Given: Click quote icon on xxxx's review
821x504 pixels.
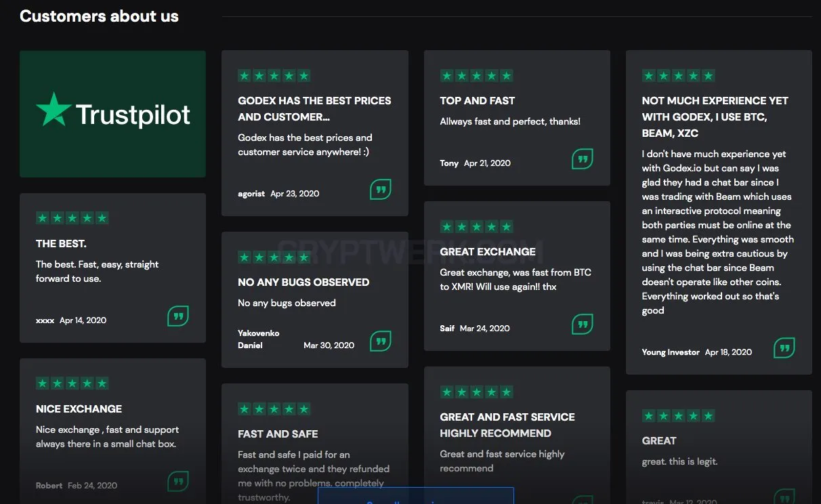Looking at the screenshot, I should point(178,316).
